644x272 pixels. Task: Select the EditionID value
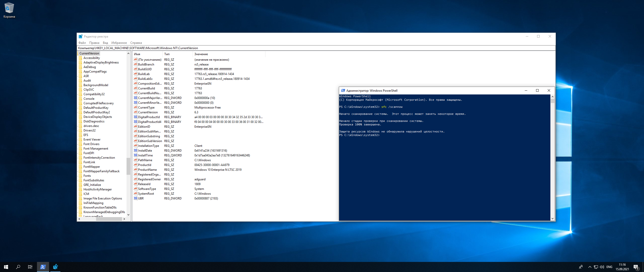144,127
